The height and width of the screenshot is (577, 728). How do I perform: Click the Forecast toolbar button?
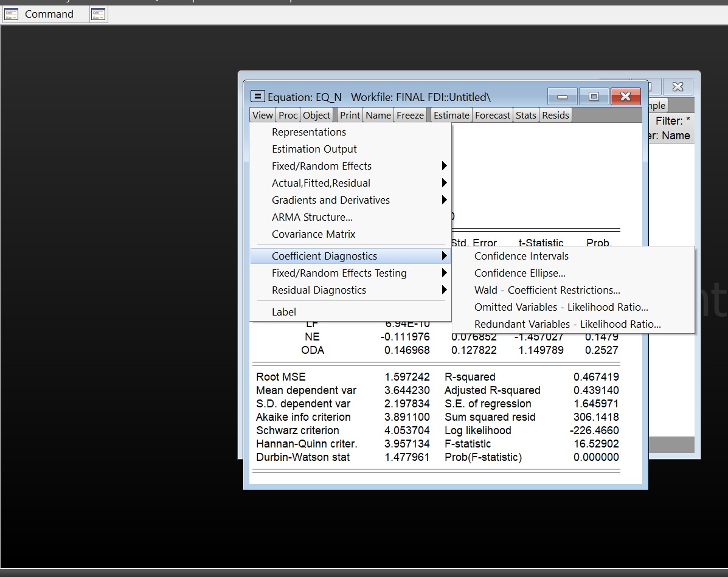click(493, 116)
